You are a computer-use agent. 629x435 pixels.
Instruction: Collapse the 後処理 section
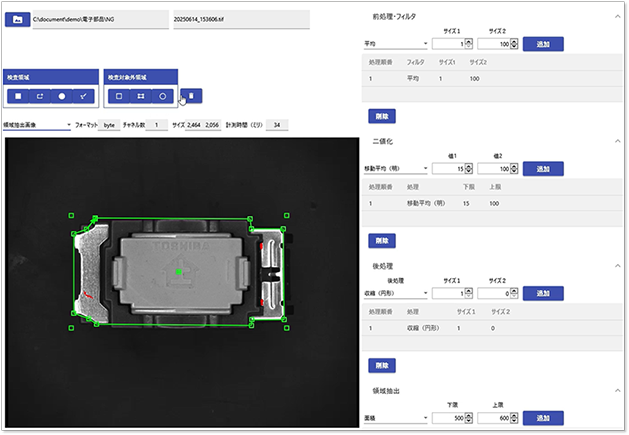click(x=617, y=266)
